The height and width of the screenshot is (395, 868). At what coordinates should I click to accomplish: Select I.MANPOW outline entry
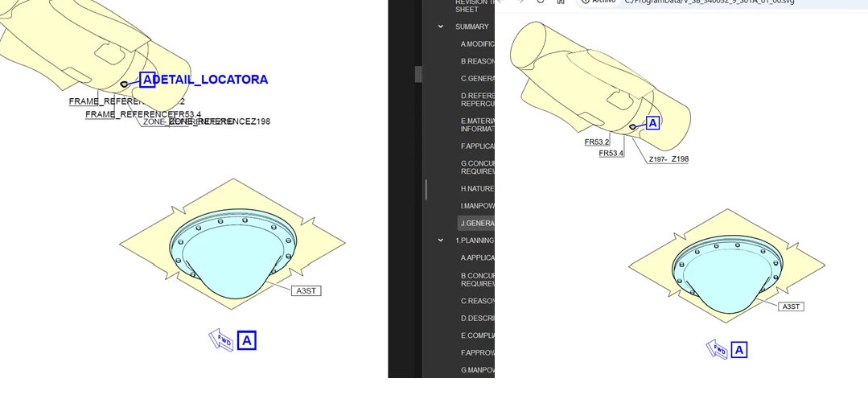pyautogui.click(x=477, y=206)
